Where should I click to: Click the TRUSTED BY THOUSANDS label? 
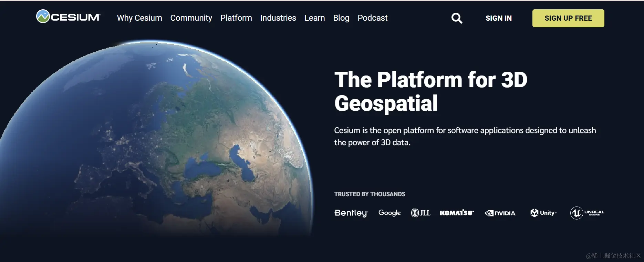[370, 194]
